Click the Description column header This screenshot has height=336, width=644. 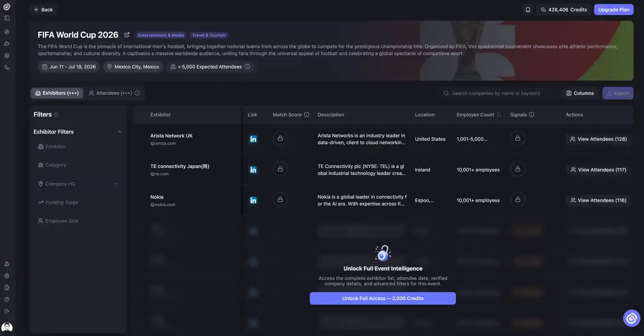pyautogui.click(x=331, y=115)
